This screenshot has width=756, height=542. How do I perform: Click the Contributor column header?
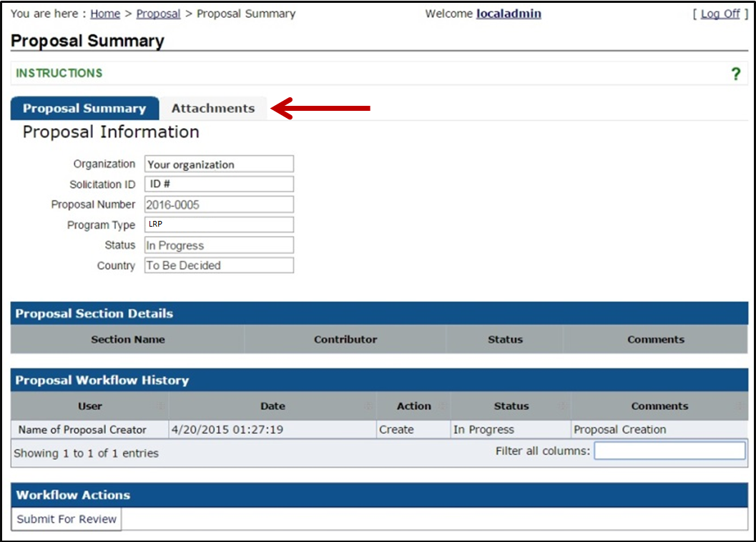345,340
